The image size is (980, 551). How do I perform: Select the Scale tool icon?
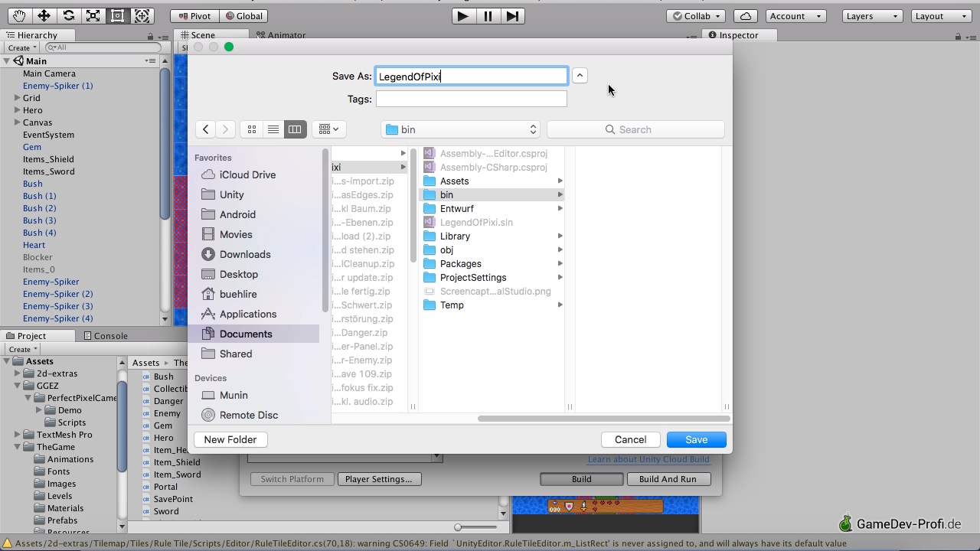[x=93, y=15]
